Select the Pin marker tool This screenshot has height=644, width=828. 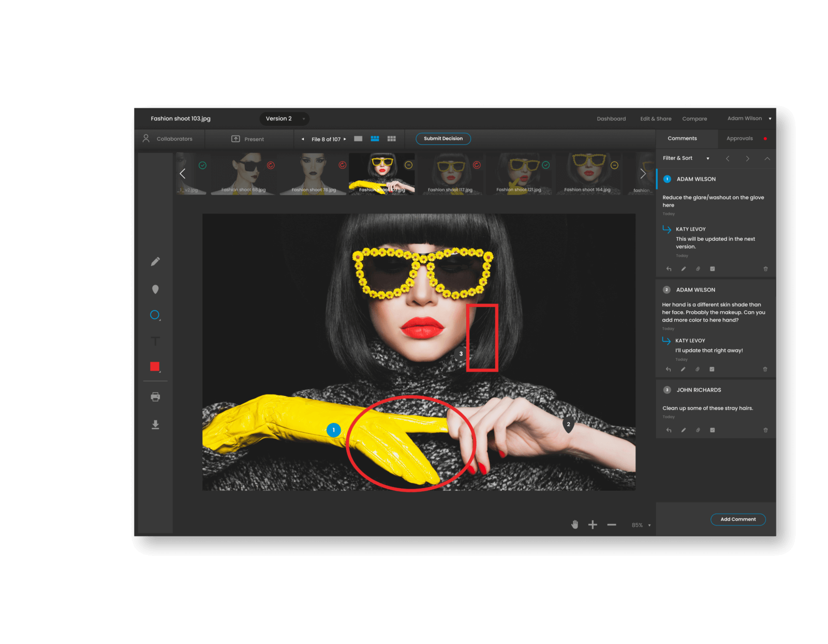click(155, 289)
